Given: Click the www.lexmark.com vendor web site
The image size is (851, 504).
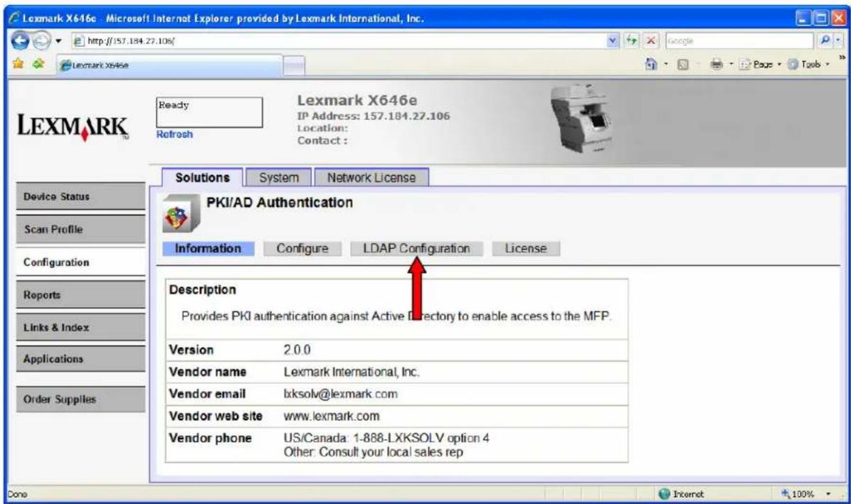Looking at the screenshot, I should pyautogui.click(x=332, y=416).
